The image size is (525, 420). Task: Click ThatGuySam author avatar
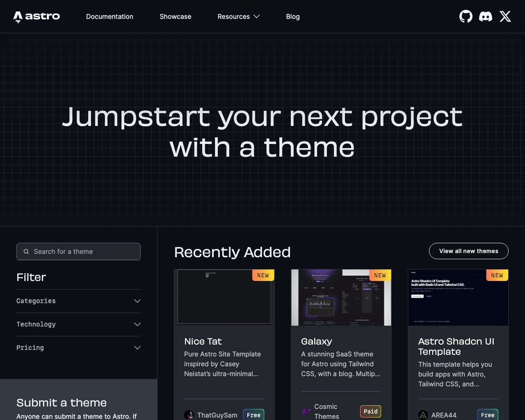[189, 415]
